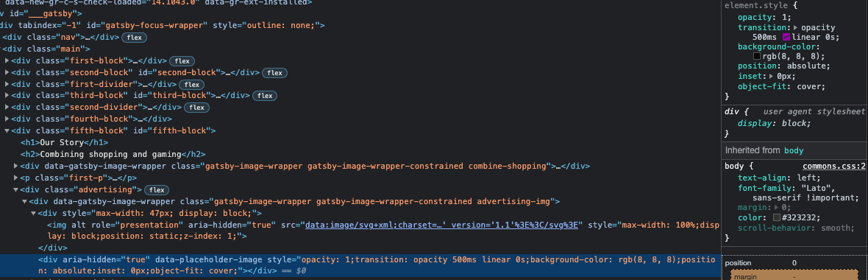
Task: Expand the second-divider div node
Action: click(7, 108)
